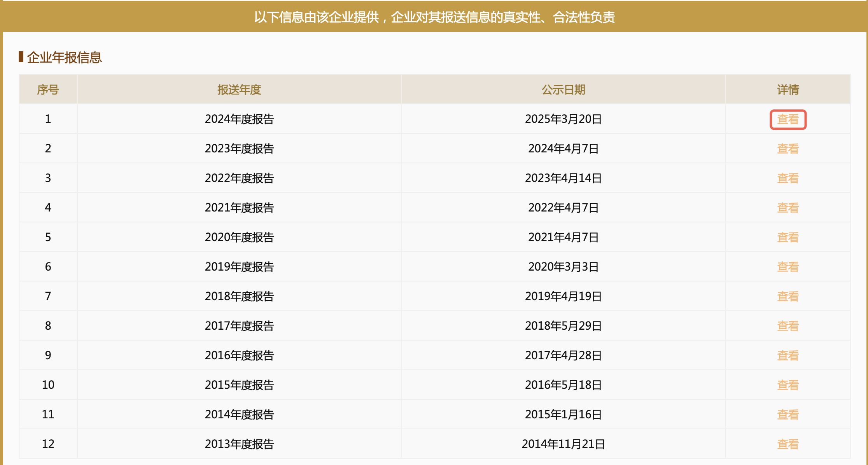Click the 详情 column header

[x=788, y=90]
